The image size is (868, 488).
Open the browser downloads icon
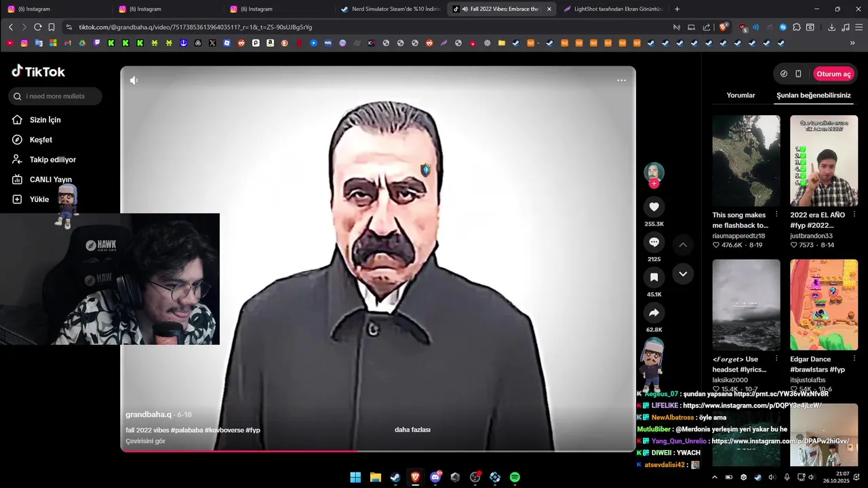[831, 27]
